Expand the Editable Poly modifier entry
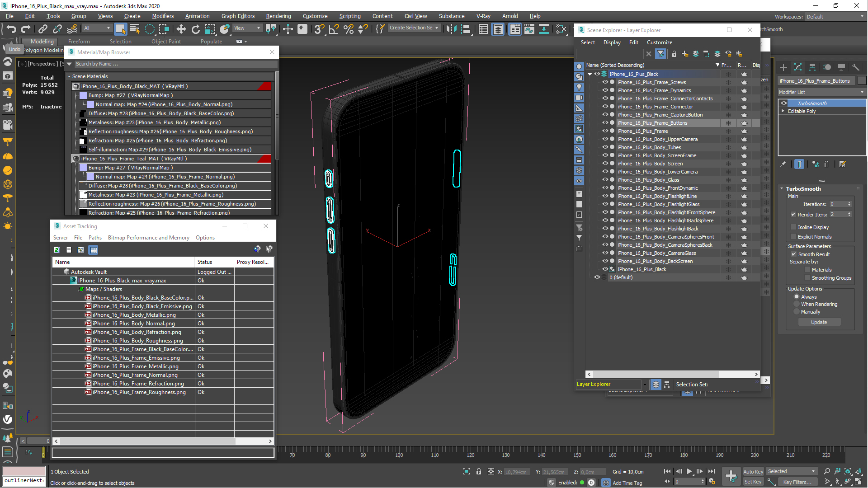Viewport: 868px width, 488px height. pyautogui.click(x=783, y=111)
